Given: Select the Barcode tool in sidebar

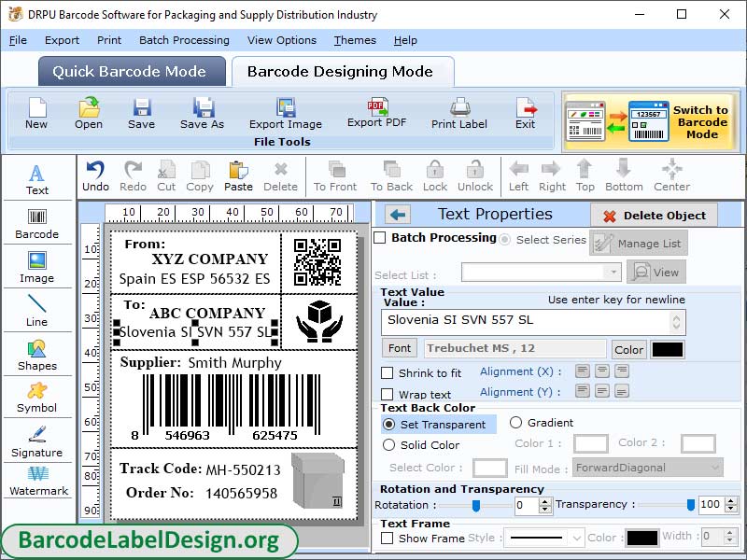Looking at the screenshot, I should [x=36, y=220].
